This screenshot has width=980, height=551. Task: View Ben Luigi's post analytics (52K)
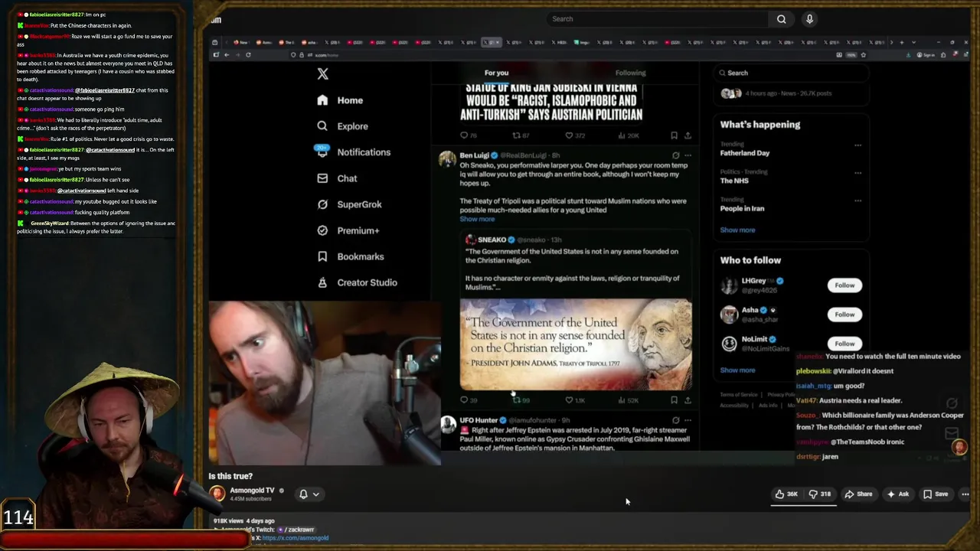(x=628, y=399)
